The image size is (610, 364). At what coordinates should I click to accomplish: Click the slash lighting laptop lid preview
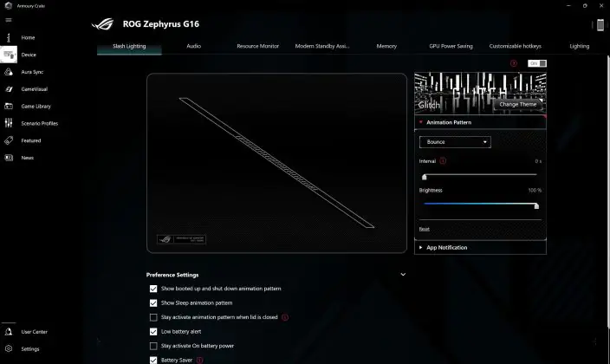276,163
